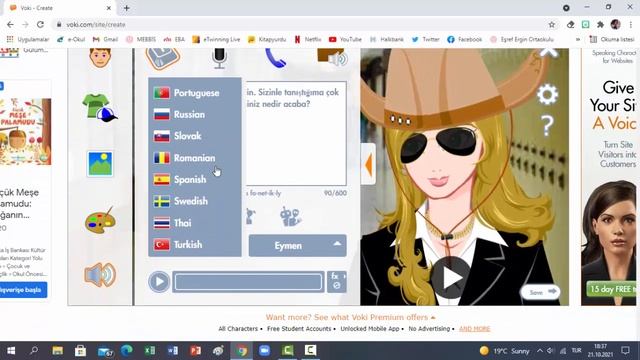The width and height of the screenshot is (640, 360).
Task: Collapse the editor with the orange arrow
Action: click(x=368, y=164)
